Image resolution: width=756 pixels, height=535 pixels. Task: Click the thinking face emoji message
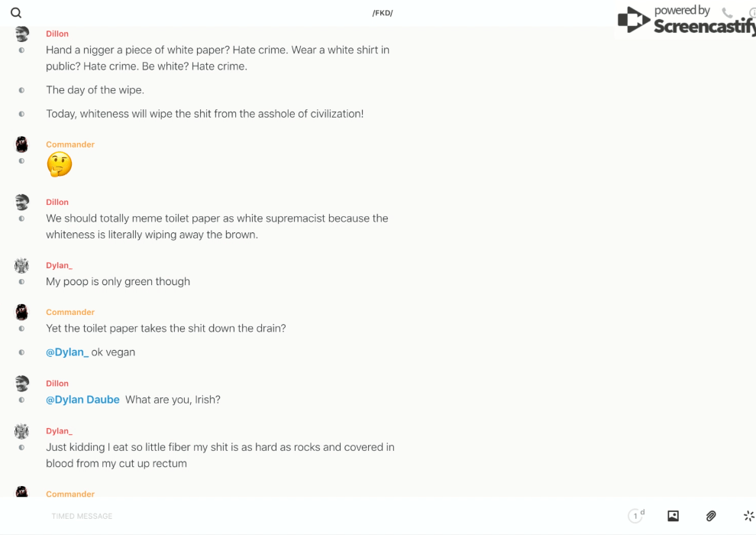click(59, 164)
